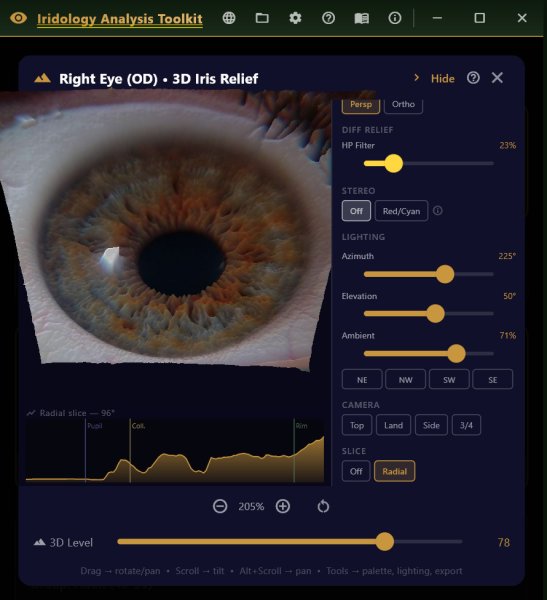
Task: Click the Iridology Analysis Toolkit title link
Action: pos(120,19)
